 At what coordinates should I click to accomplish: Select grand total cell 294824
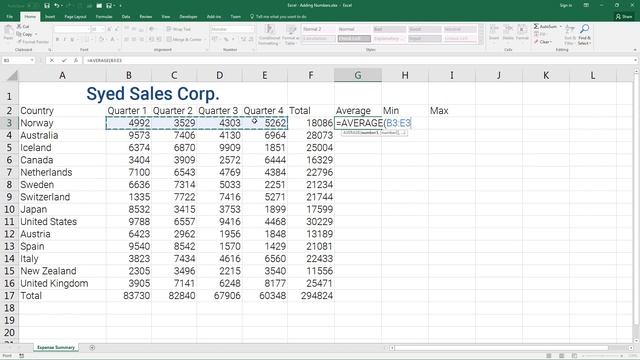(311, 296)
